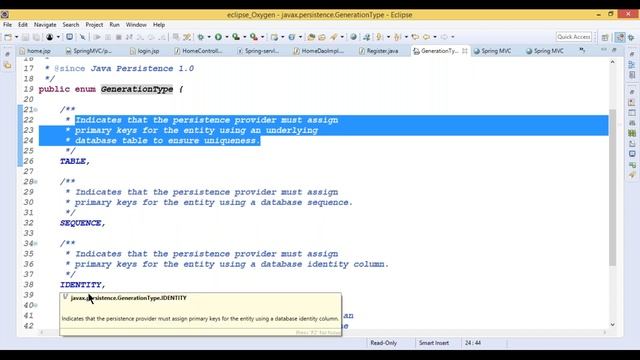640x360 pixels.
Task: Click the Save All toolbar icon
Action: [x=36, y=37]
